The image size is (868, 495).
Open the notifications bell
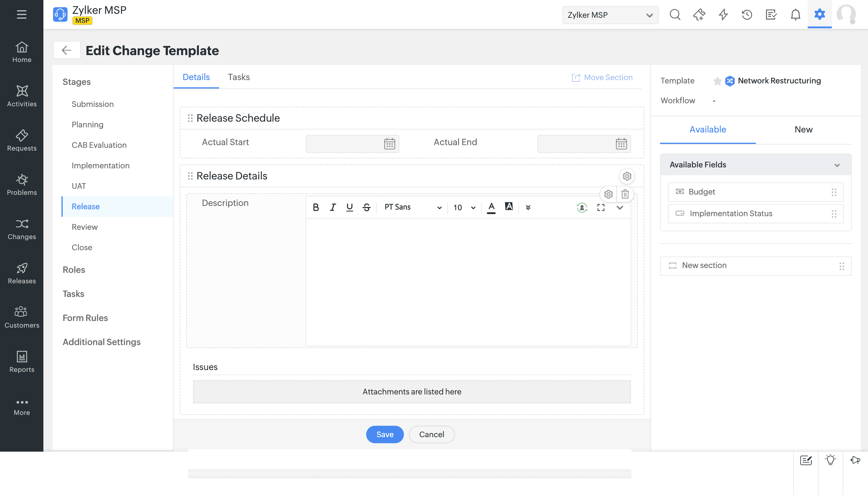pos(795,15)
